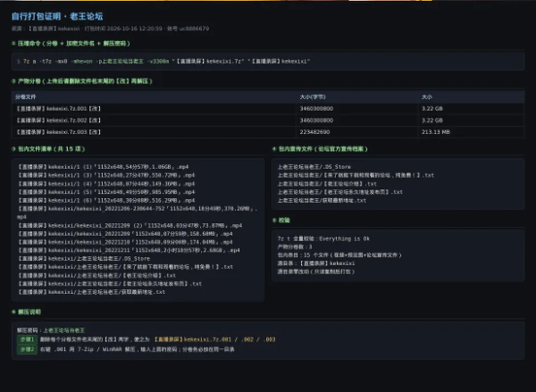The height and width of the screenshot is (392, 536).
Task: Click the yellow "kekexixi.7z.001 / .002 / .003" text
Action: click(x=214, y=340)
